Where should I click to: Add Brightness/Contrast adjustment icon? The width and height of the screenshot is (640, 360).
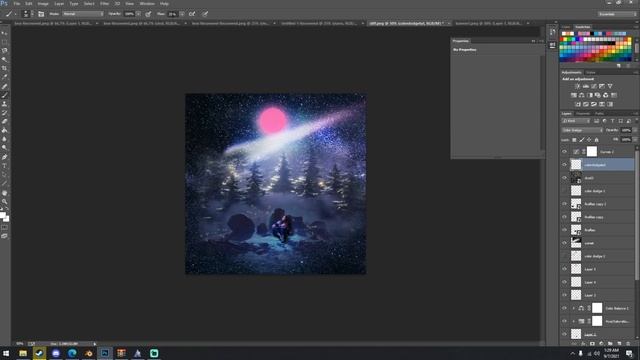pyautogui.click(x=577, y=87)
